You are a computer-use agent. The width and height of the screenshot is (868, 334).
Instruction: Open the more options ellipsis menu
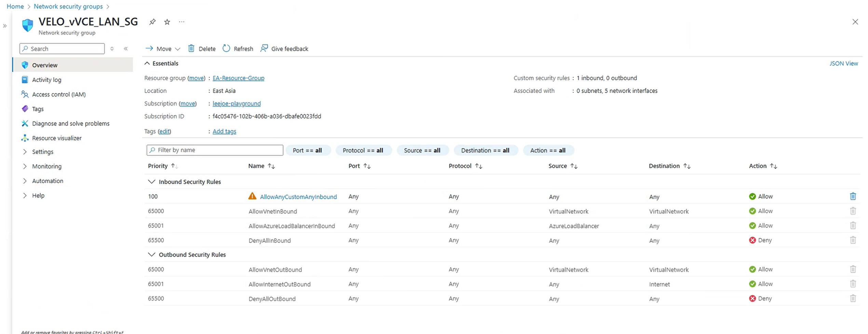[182, 22]
